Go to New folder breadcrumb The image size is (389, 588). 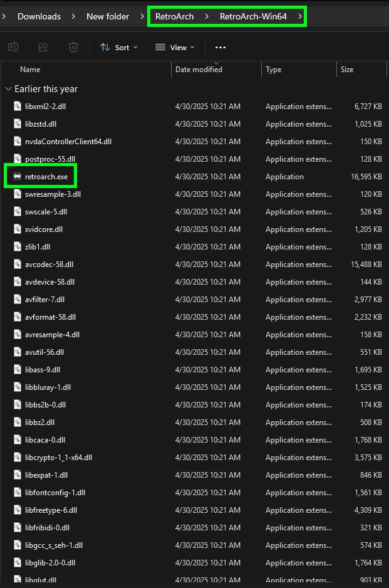[108, 16]
